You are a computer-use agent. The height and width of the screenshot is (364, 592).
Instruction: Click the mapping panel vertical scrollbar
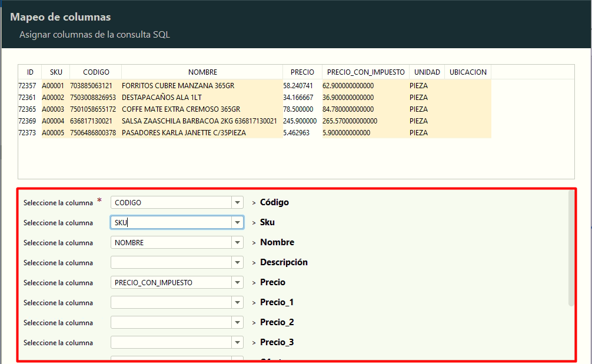point(571,247)
